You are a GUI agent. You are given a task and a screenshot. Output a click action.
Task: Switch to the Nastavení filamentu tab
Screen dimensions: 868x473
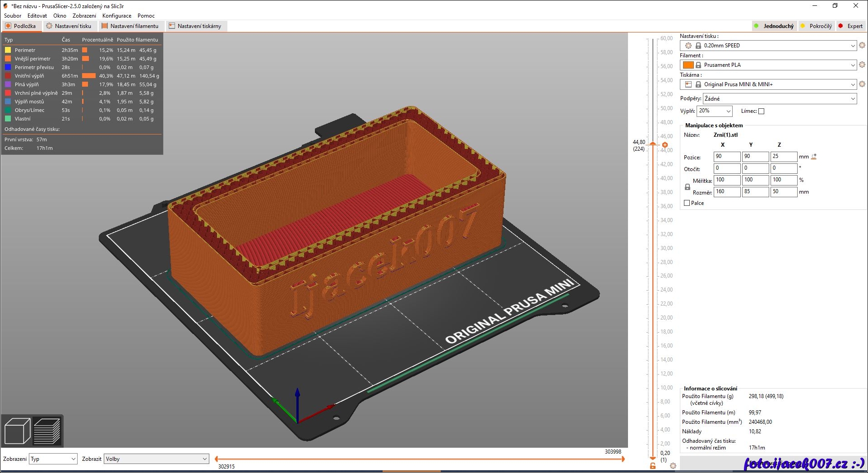130,26
